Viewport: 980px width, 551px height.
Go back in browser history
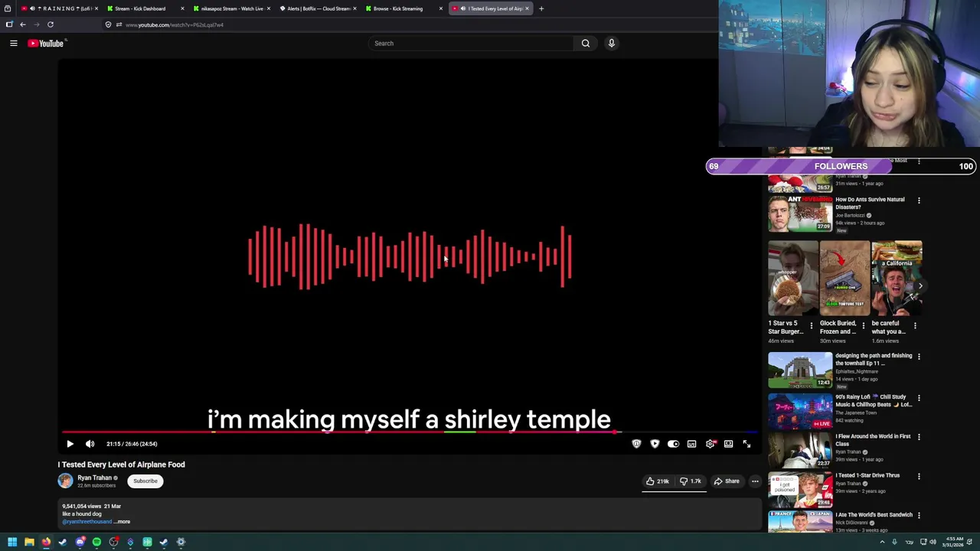tap(22, 24)
